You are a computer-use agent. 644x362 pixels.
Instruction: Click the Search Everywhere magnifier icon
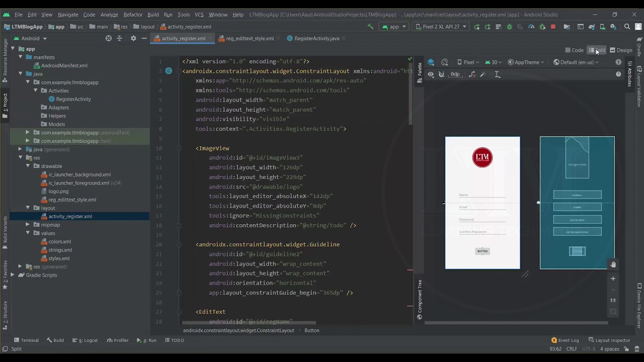(x=627, y=27)
